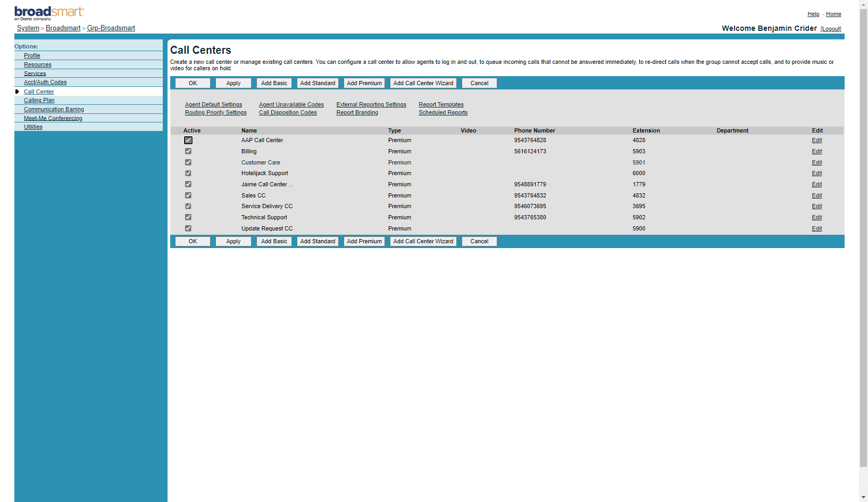Click bottom Cancel button
868x502 pixels.
click(479, 241)
